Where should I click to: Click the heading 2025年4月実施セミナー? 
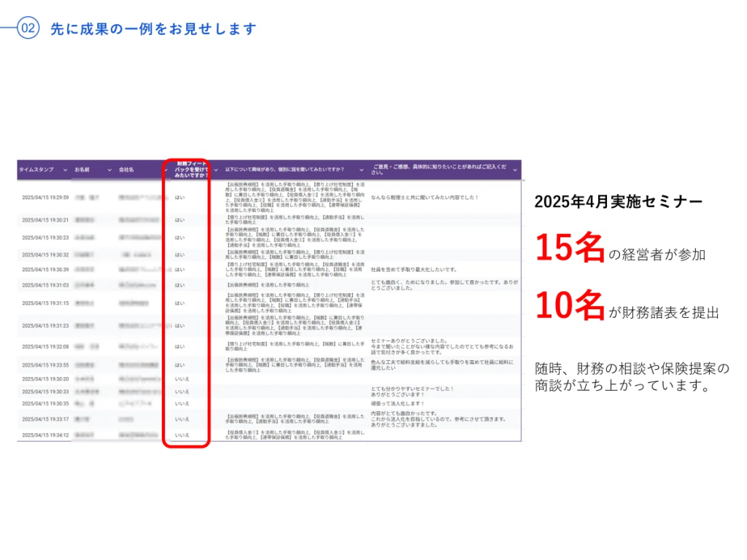619,202
